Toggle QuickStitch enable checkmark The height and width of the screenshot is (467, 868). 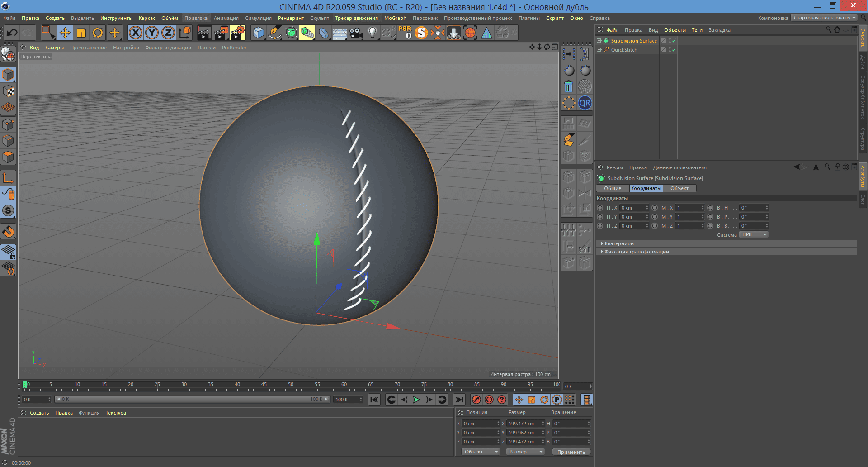[674, 50]
